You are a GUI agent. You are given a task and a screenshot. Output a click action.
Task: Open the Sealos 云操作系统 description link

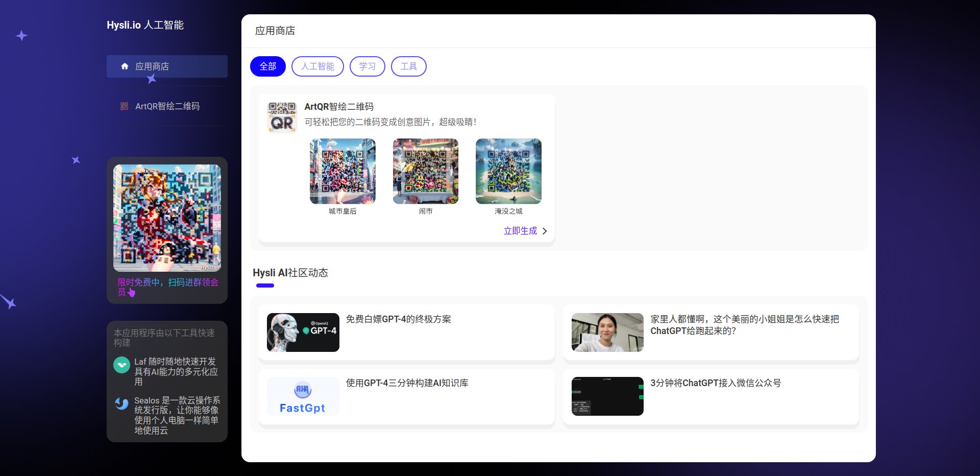pyautogui.click(x=177, y=415)
